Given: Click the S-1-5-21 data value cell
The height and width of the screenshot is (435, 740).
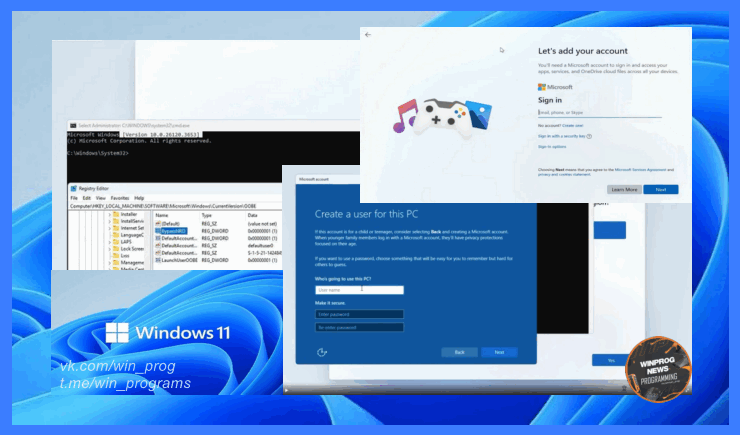Looking at the screenshot, I should tap(264, 253).
